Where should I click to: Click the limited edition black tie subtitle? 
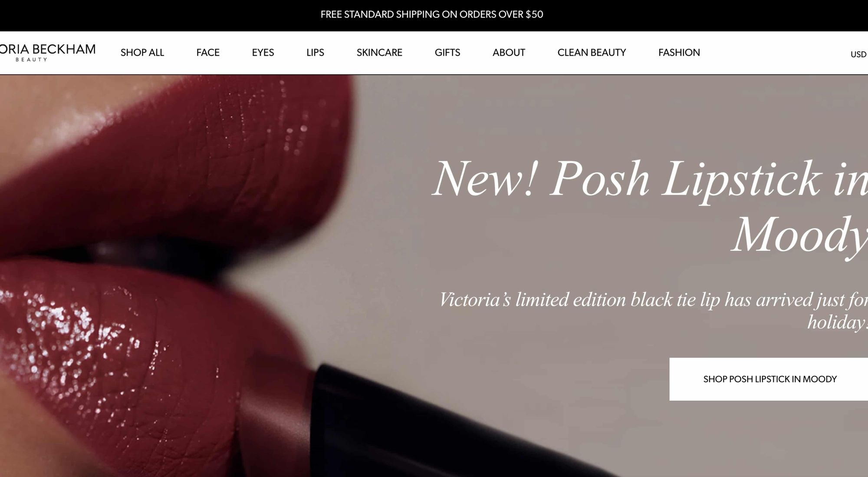[x=654, y=310]
